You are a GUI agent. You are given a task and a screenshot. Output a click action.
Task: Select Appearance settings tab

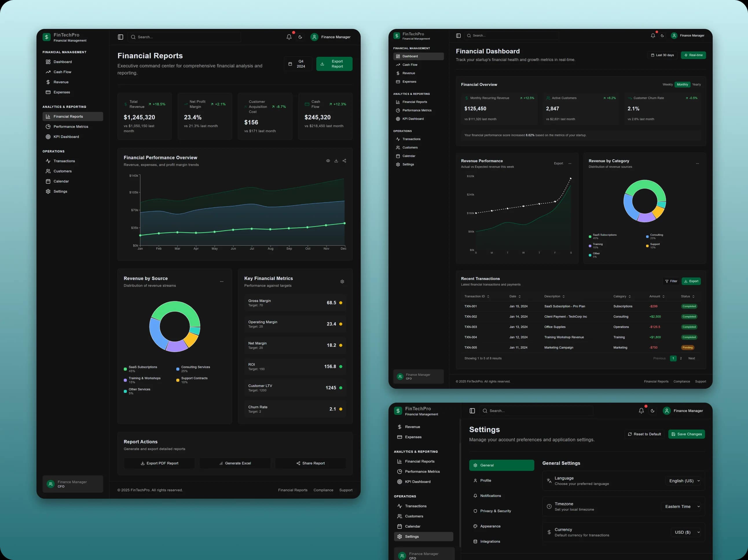pyautogui.click(x=501, y=526)
